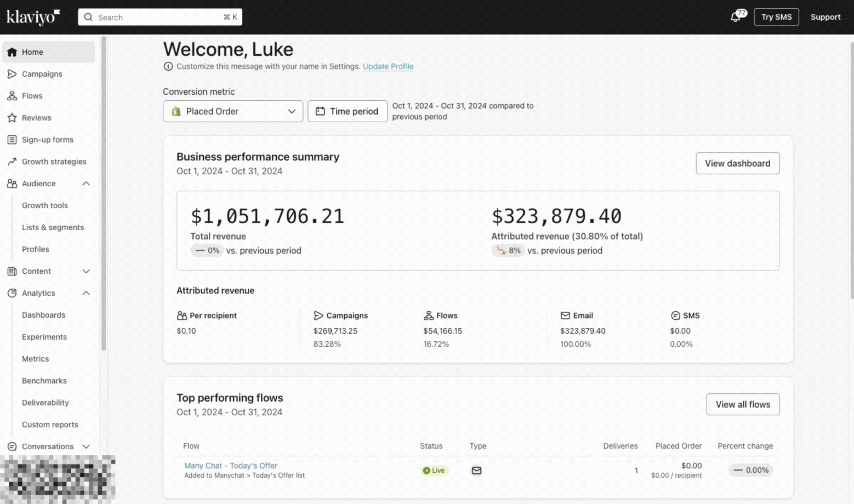Open the Time period selector

tap(348, 111)
